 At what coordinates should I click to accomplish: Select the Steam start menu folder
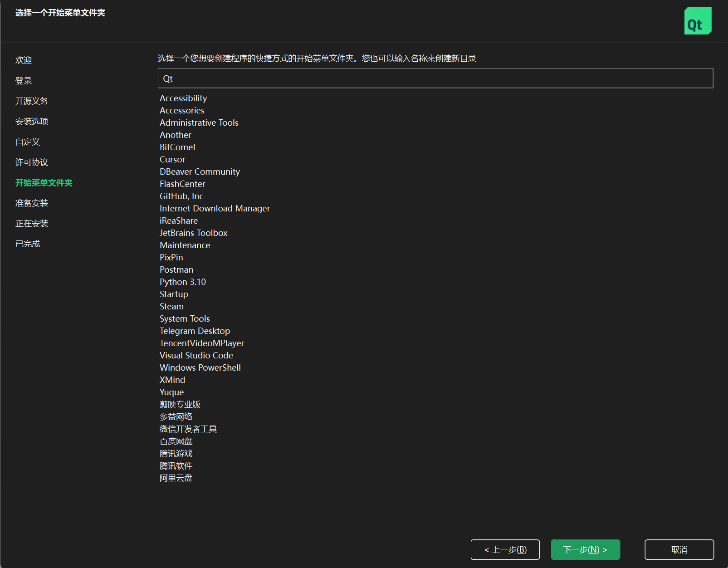click(171, 306)
